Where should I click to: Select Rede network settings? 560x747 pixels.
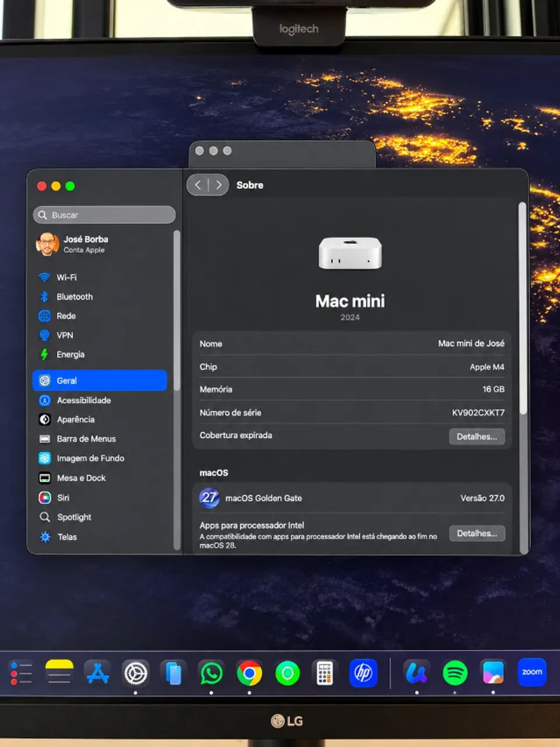tap(99, 316)
